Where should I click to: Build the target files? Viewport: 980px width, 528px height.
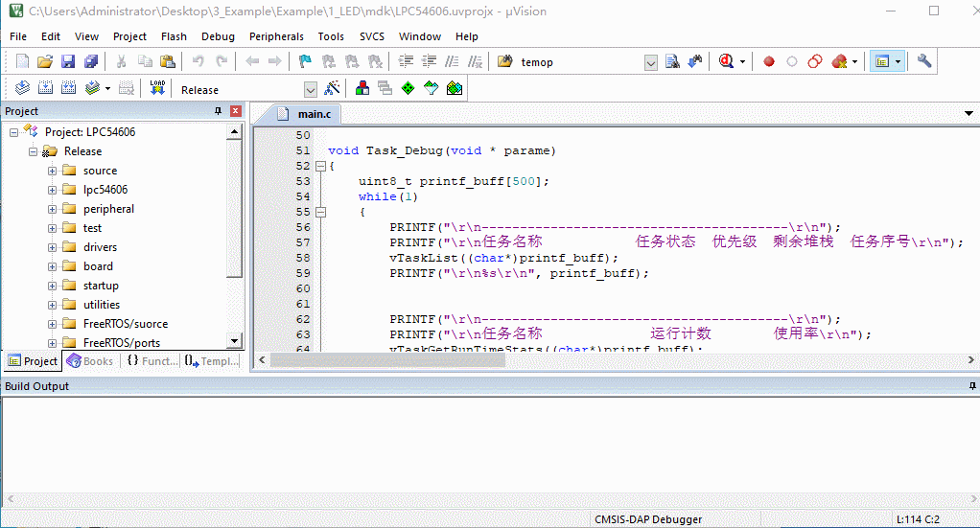46,88
